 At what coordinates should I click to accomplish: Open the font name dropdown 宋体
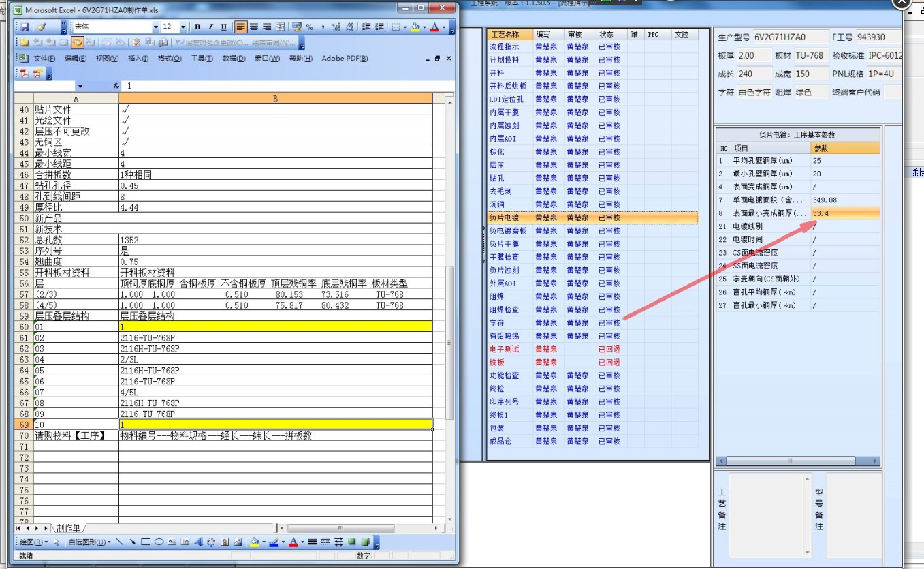[x=156, y=27]
